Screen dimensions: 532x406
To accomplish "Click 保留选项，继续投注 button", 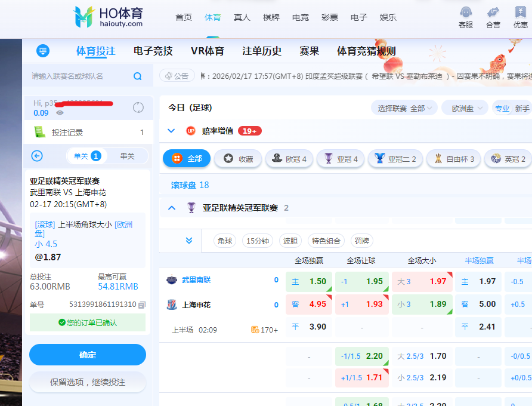I will click(x=88, y=382).
